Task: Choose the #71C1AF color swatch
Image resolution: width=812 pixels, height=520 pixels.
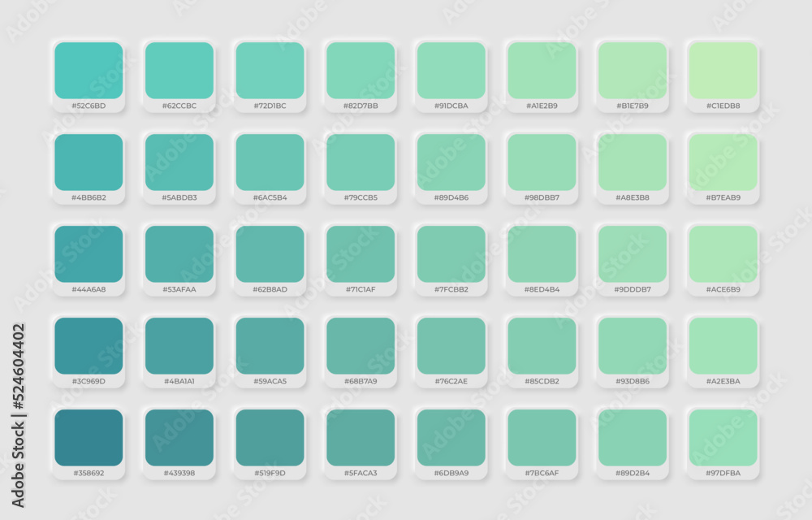Action: coord(361,253)
